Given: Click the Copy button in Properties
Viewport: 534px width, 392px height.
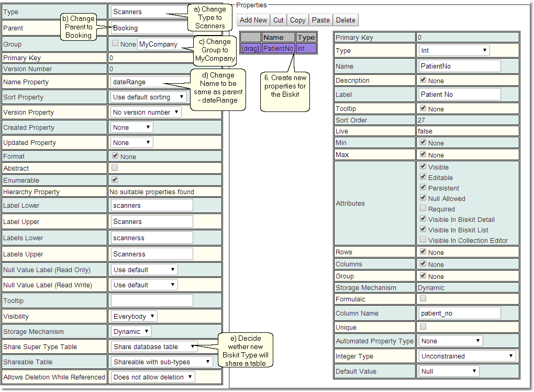Looking at the screenshot, I should pos(297,20).
